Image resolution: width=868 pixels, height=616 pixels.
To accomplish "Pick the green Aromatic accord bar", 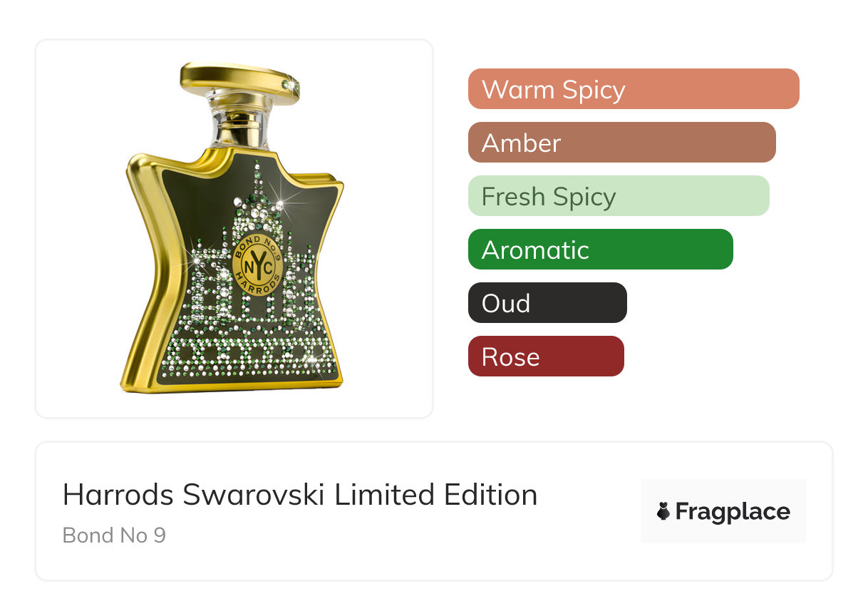I will coord(600,250).
